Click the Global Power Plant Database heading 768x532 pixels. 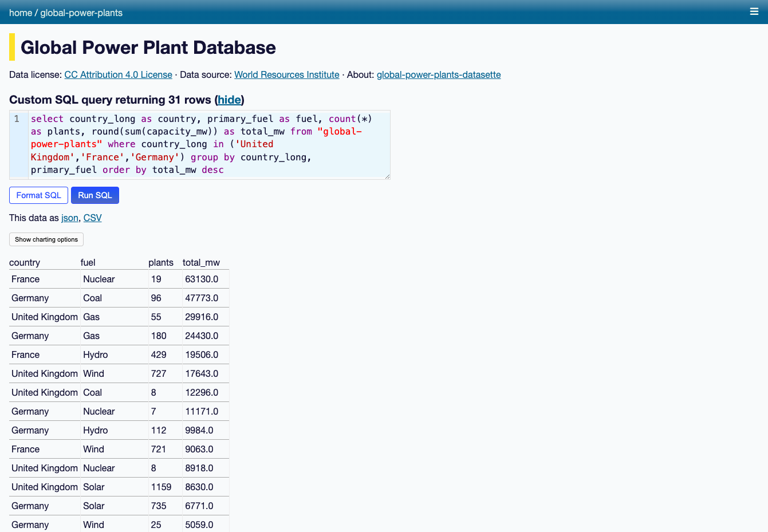click(148, 47)
